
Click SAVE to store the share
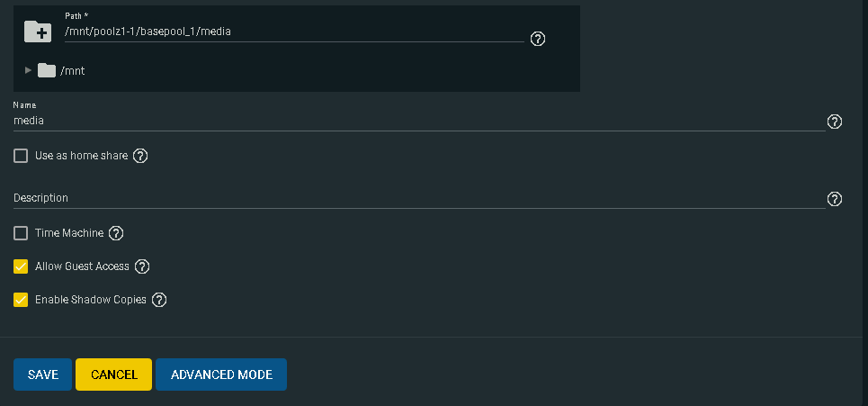coord(42,374)
